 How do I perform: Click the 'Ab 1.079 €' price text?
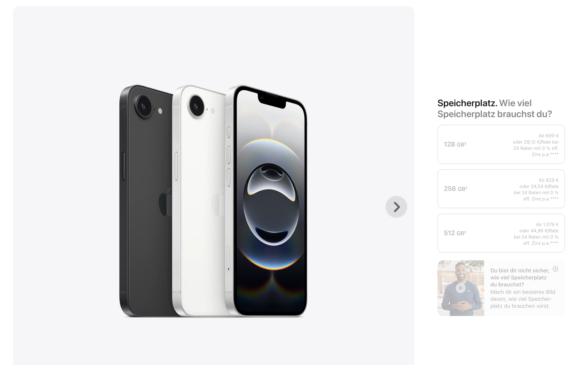(547, 224)
